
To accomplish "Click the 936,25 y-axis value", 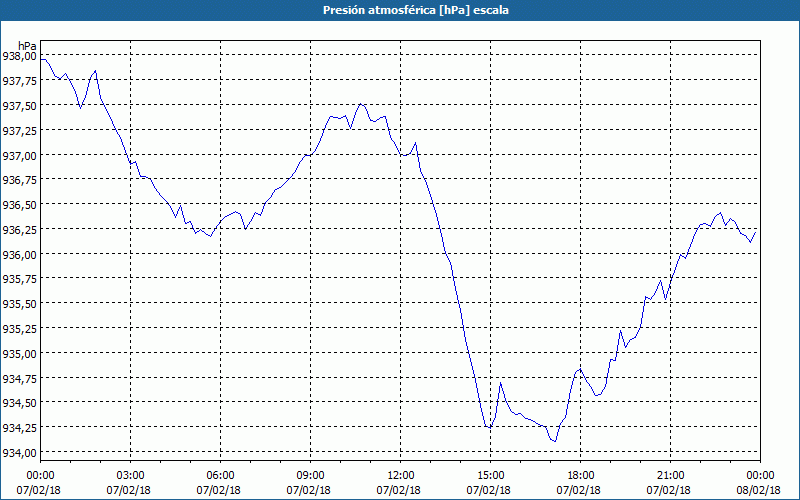I will click(x=18, y=230).
